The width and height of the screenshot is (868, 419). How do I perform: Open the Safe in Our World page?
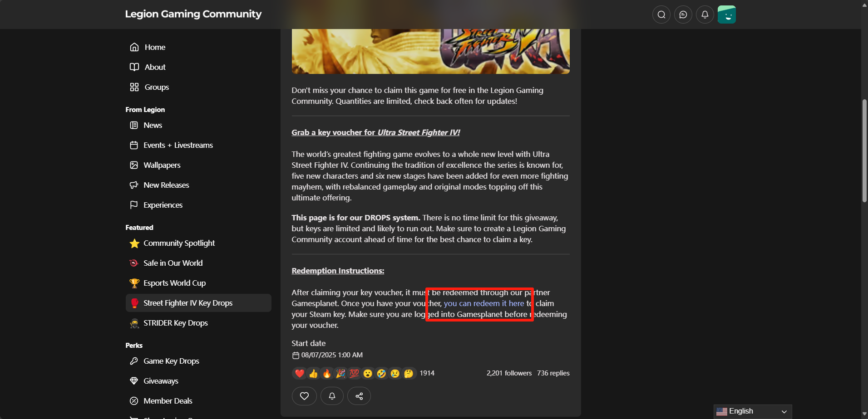[173, 263]
